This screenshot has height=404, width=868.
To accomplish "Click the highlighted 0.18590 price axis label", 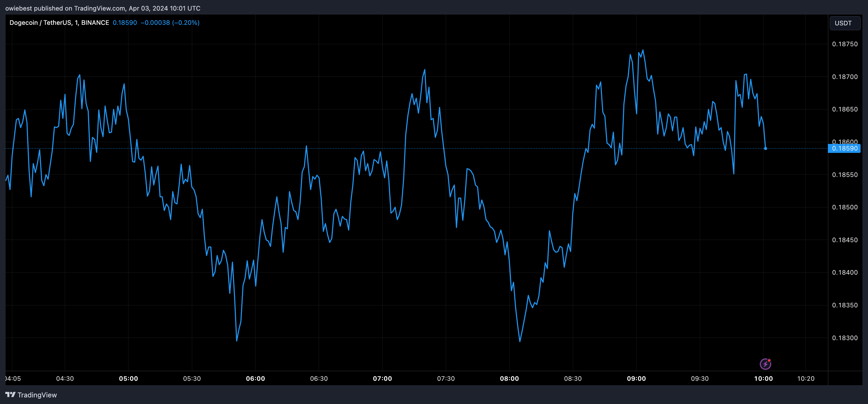I will point(844,148).
